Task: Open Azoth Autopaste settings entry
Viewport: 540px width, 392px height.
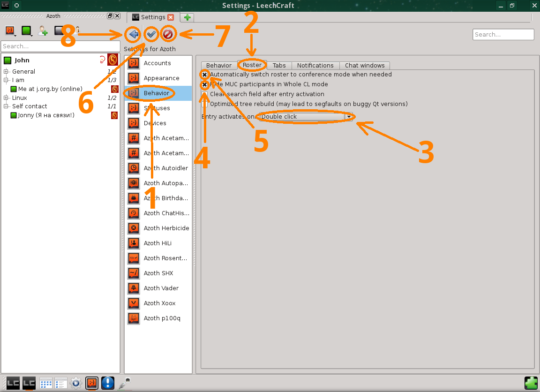Action: [158, 183]
